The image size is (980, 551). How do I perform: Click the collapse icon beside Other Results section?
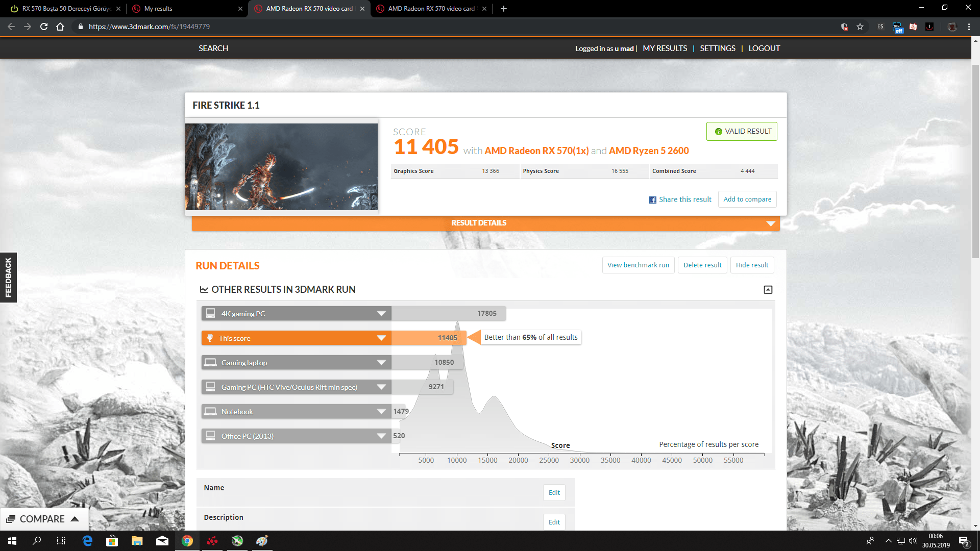point(768,290)
